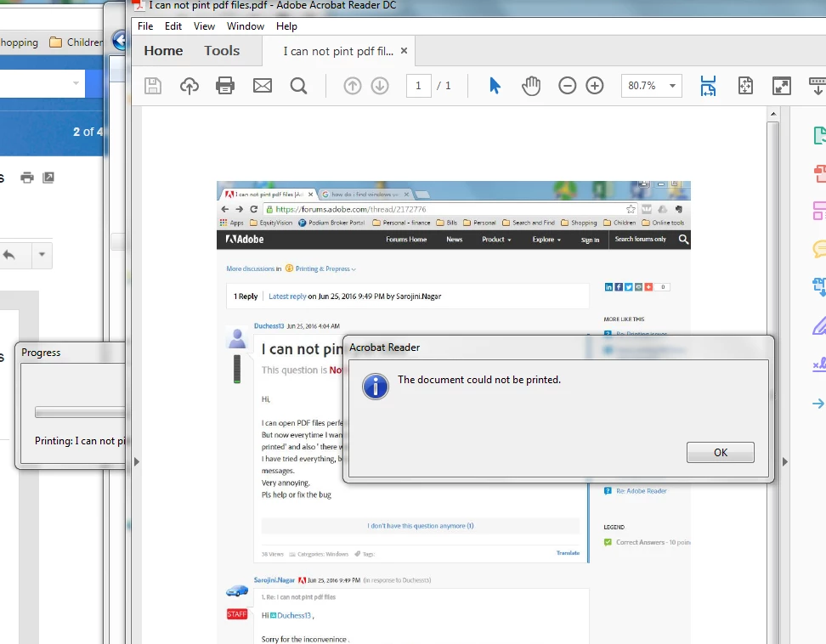This screenshot has width=826, height=644.
Task: Click the hopping bookmark in background browser
Action: pyautogui.click(x=19, y=42)
